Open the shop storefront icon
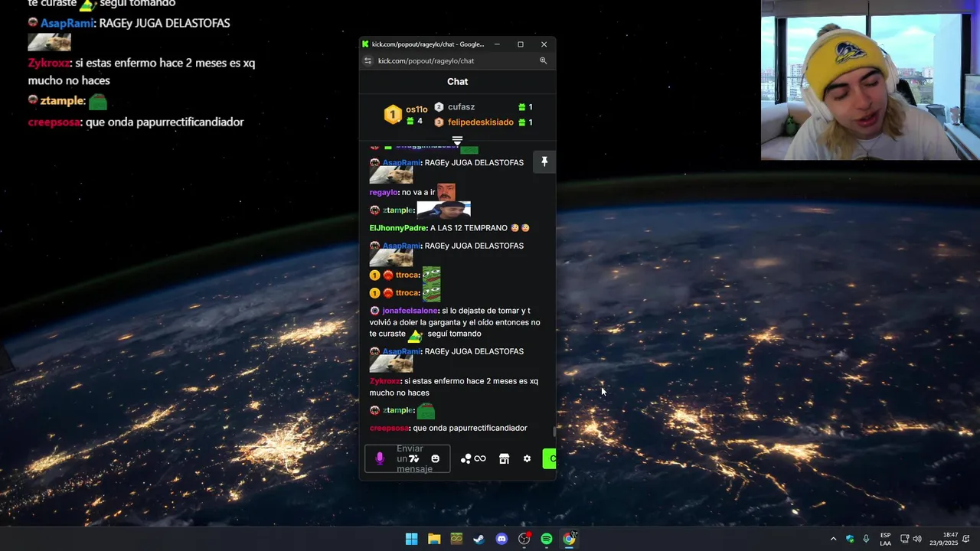The width and height of the screenshot is (980, 551). pyautogui.click(x=504, y=458)
